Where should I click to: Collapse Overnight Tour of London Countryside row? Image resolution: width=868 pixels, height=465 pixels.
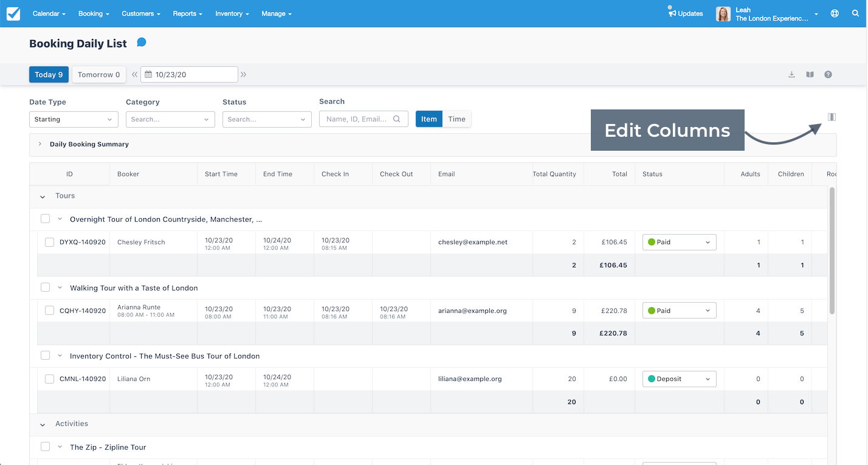click(x=60, y=219)
